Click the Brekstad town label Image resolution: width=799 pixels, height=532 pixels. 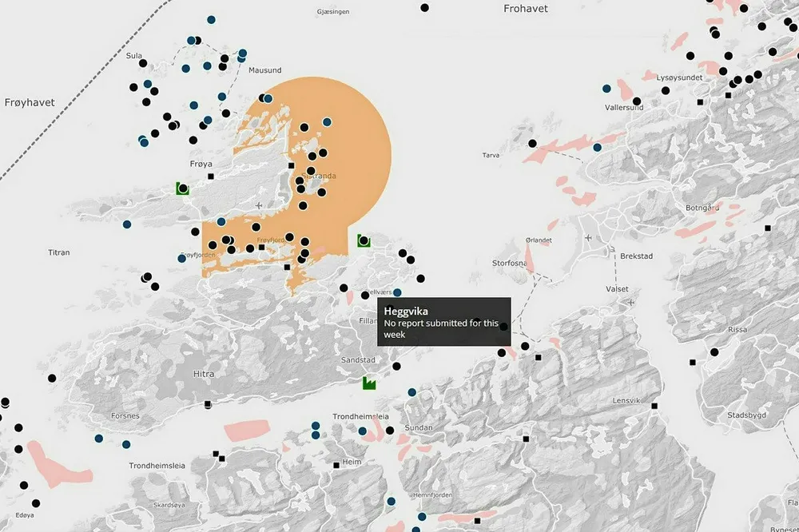point(638,256)
